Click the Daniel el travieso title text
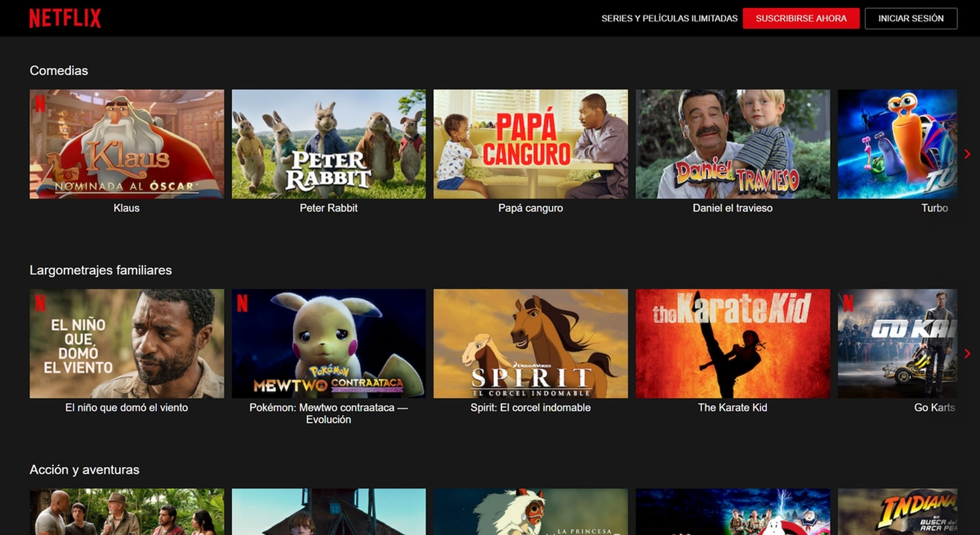This screenshot has width=980, height=535. [732, 208]
